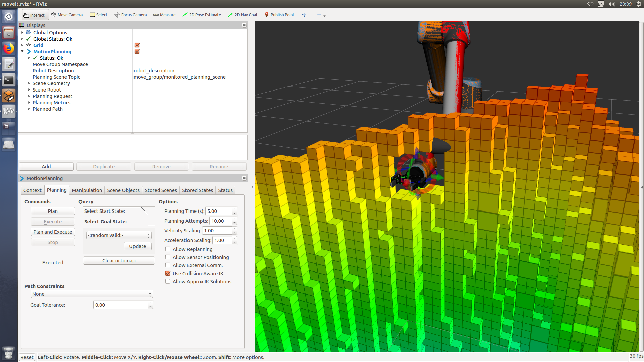
Task: Open the Stored Scenes tab
Action: pos(161,190)
